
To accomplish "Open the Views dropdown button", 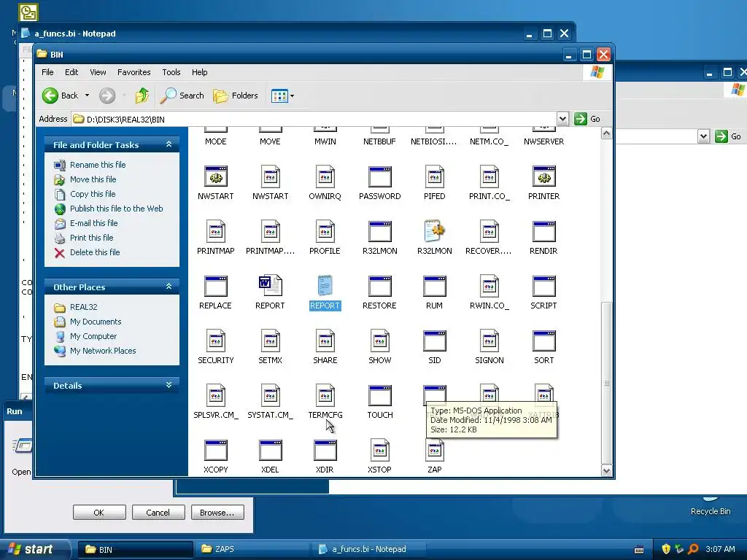I will (x=282, y=96).
